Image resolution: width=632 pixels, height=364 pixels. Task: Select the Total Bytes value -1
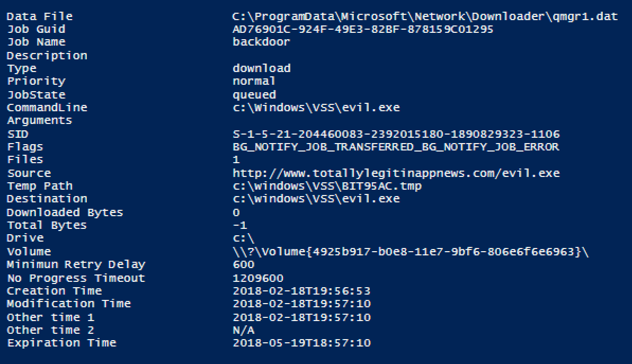(x=240, y=225)
